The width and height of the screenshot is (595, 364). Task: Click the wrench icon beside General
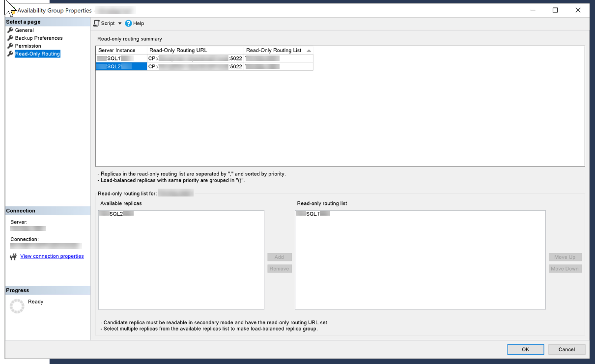coord(10,30)
